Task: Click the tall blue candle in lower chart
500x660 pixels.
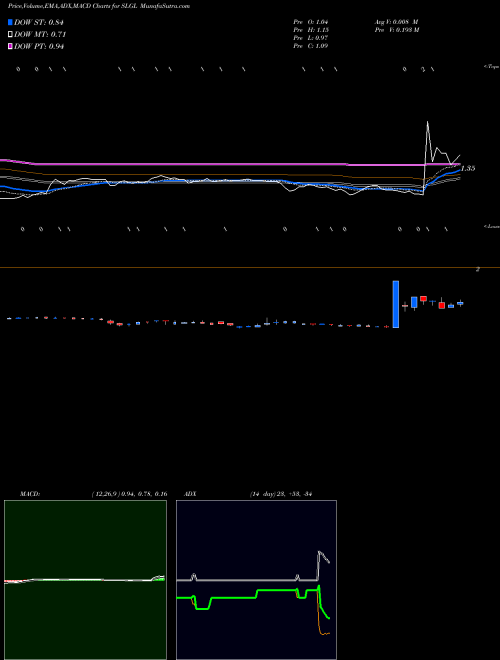Action: pos(396,304)
